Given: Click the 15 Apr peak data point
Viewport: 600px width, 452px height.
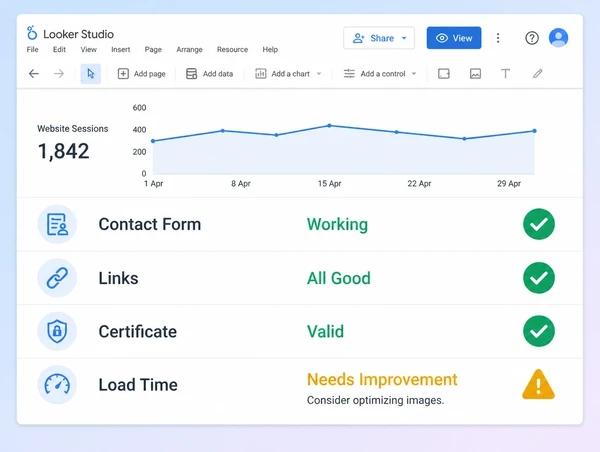Looking at the screenshot, I should 329,126.
